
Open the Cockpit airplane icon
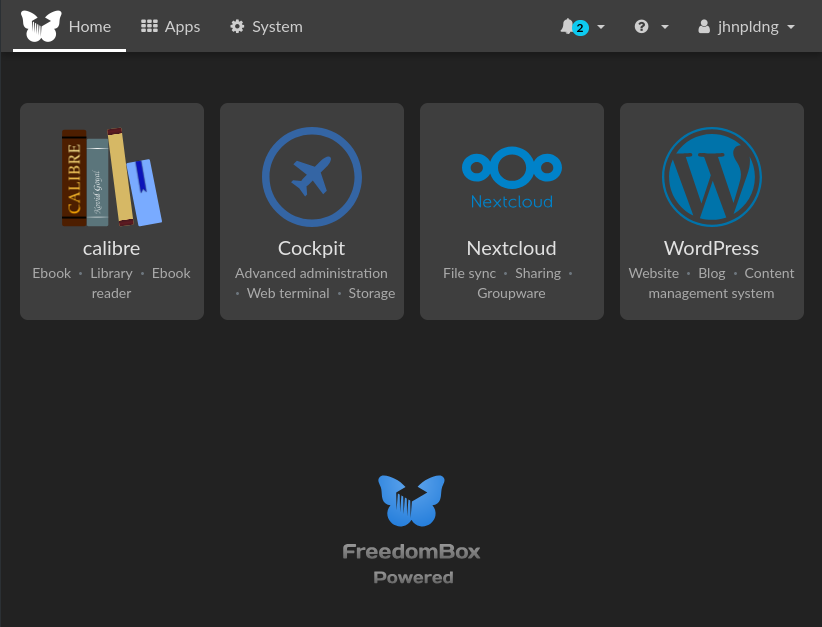tap(312, 177)
